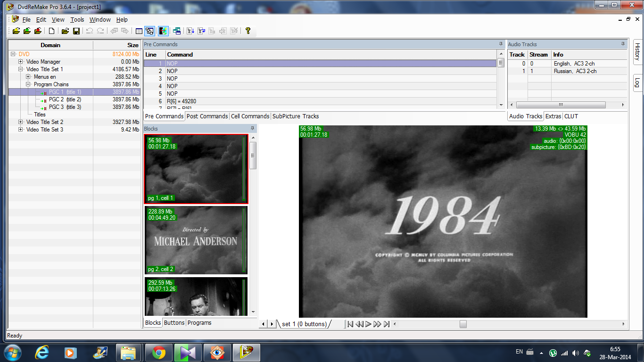
Task: Open Chrome from the taskbar
Action: [158, 352]
